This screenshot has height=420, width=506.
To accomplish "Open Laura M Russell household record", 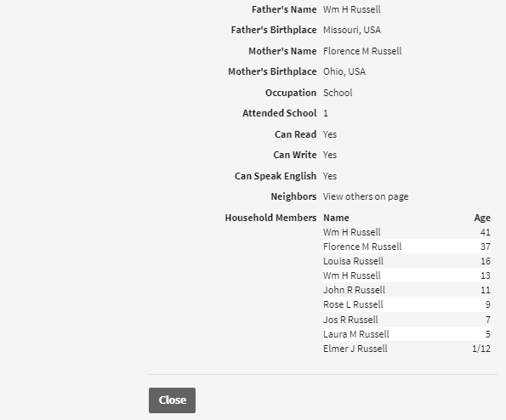I will point(356,334).
